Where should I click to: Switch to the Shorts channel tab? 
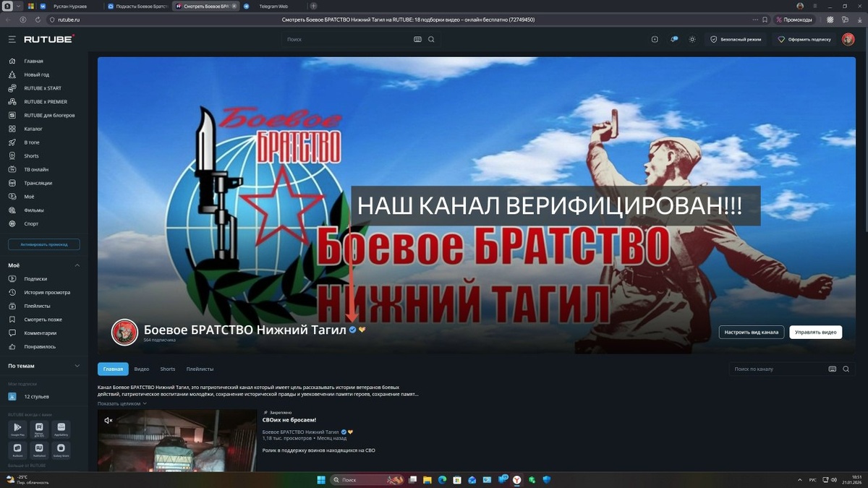click(168, 369)
